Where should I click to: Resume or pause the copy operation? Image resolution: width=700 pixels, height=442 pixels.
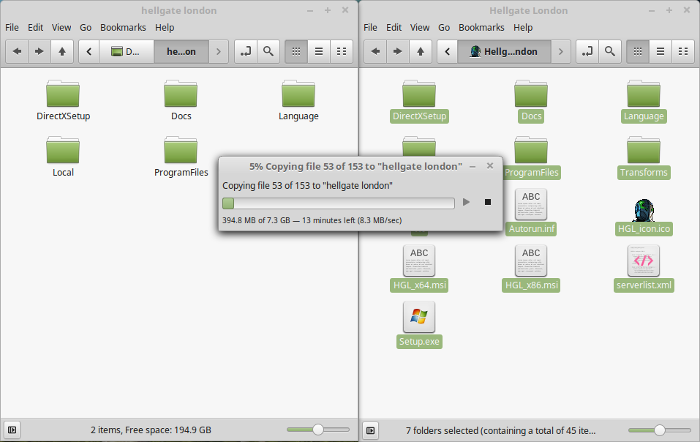coord(466,202)
